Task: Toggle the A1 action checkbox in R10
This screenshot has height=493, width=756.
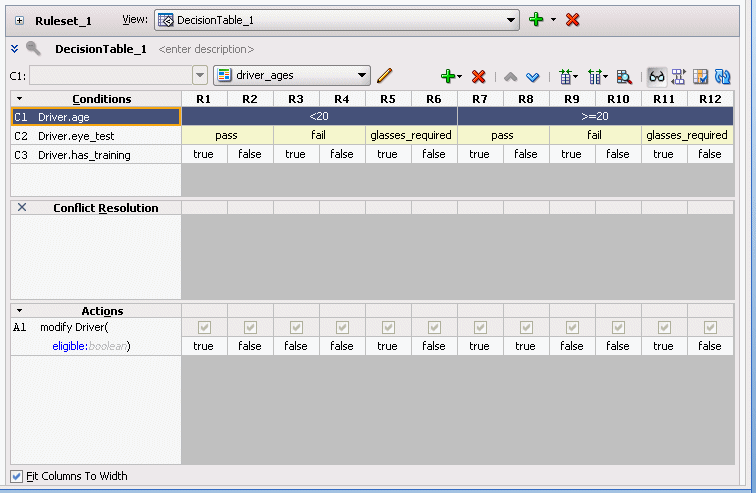Action: 619,328
